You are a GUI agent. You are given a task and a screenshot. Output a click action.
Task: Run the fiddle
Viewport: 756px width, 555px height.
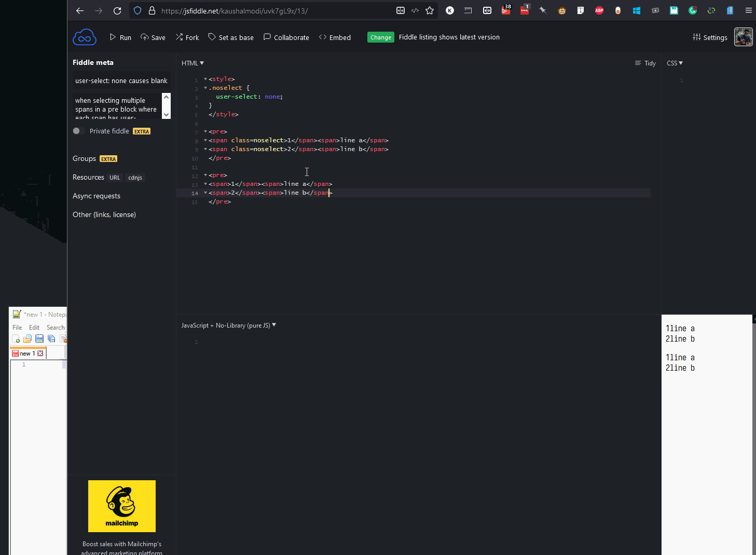120,37
